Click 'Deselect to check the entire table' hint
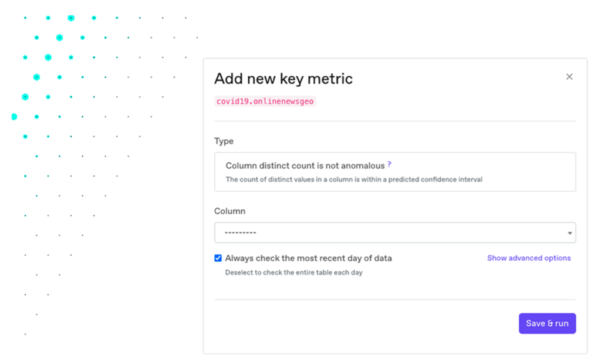 pyautogui.click(x=293, y=273)
